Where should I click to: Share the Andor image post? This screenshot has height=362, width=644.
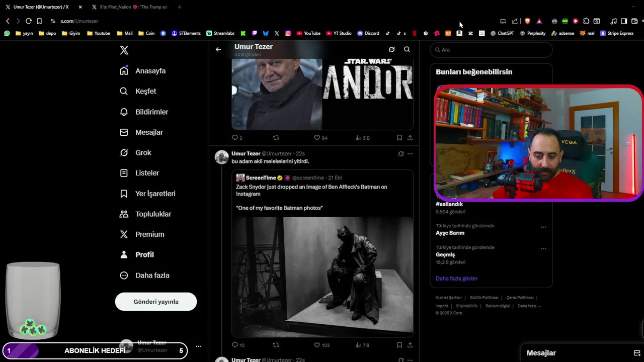click(x=410, y=138)
